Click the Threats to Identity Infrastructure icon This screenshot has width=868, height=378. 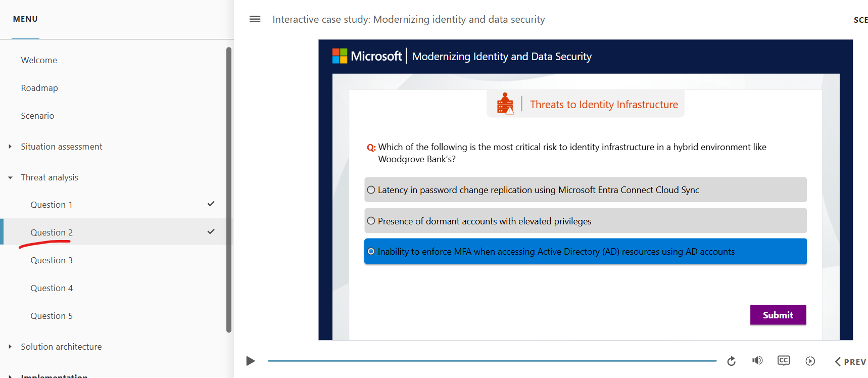505,104
